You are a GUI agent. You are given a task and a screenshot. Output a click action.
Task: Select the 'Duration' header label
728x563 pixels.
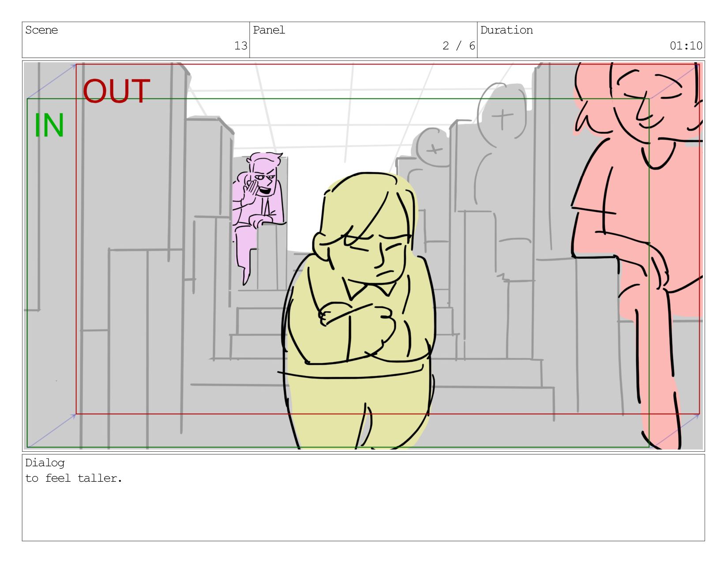[507, 30]
